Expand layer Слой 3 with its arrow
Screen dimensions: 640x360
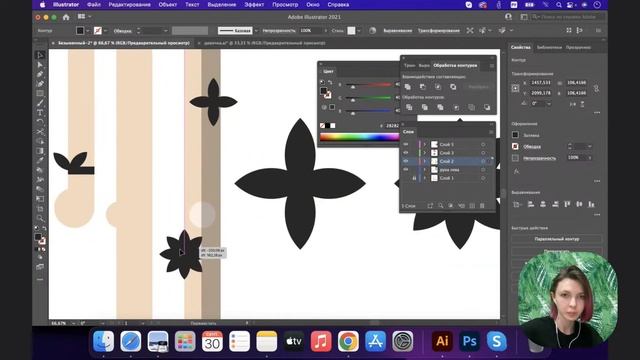[x=424, y=153]
